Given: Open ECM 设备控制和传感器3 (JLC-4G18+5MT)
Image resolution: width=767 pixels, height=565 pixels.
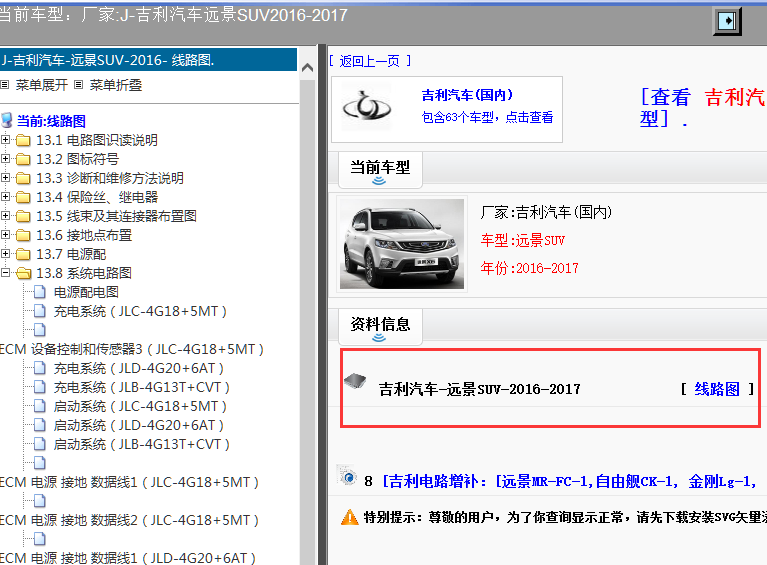Looking at the screenshot, I should click(x=132, y=349).
